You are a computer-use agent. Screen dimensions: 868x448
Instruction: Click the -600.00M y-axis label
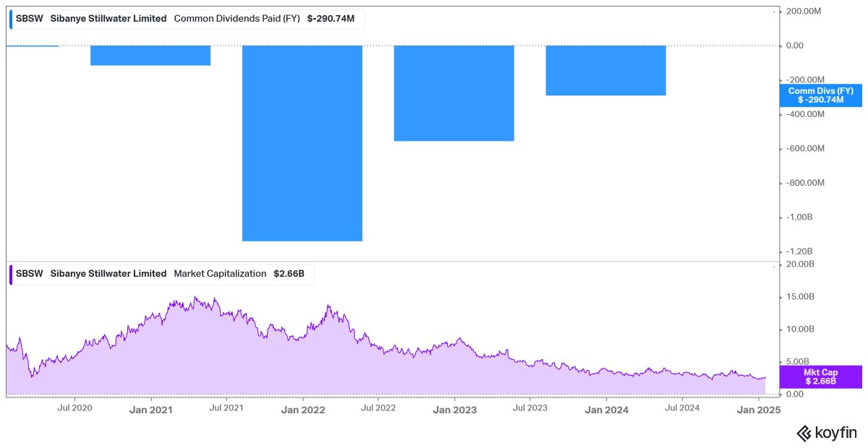[x=805, y=148]
